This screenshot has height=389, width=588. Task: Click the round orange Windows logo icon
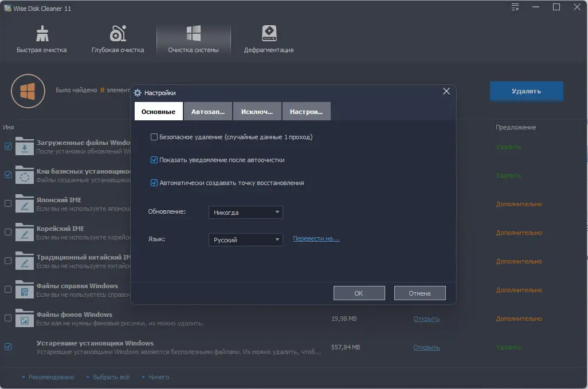[x=28, y=91]
